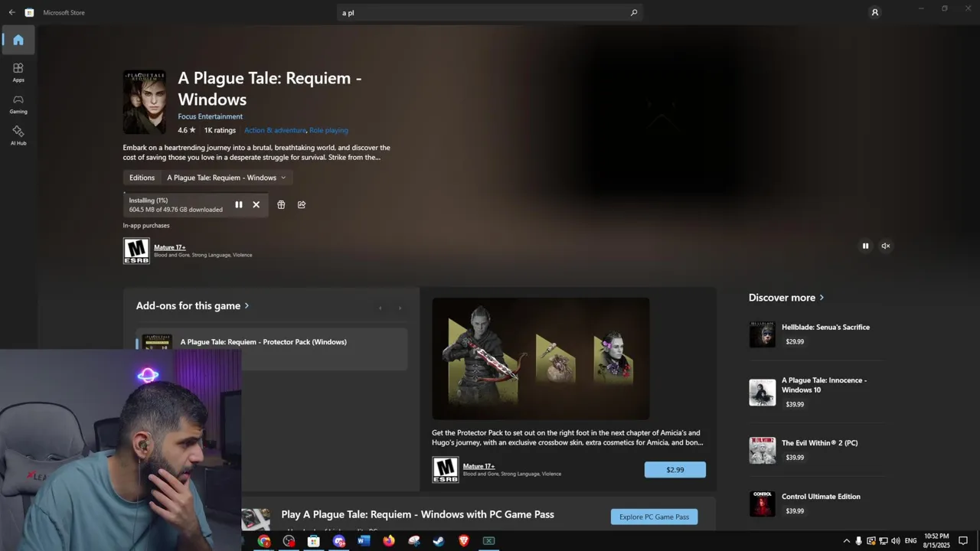Open the Focus Entertainment publisher link
This screenshot has width=980, height=551.
click(x=210, y=116)
